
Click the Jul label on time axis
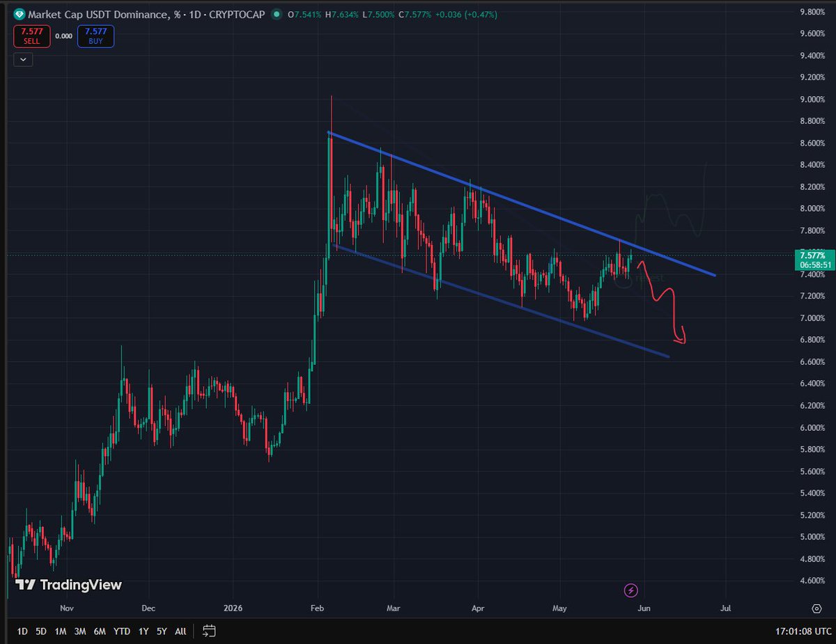click(726, 608)
